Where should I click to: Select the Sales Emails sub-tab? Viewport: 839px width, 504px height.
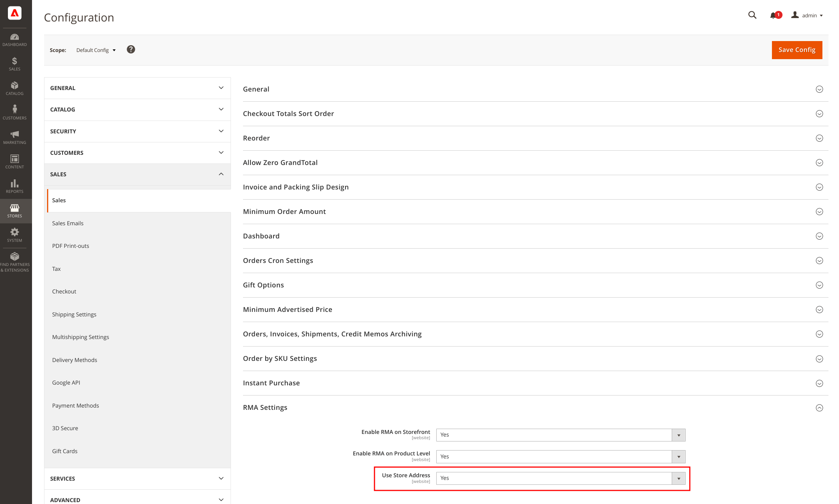click(x=139, y=223)
